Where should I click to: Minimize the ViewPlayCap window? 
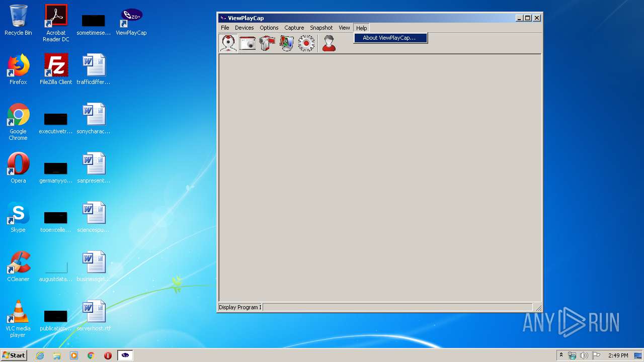click(519, 18)
